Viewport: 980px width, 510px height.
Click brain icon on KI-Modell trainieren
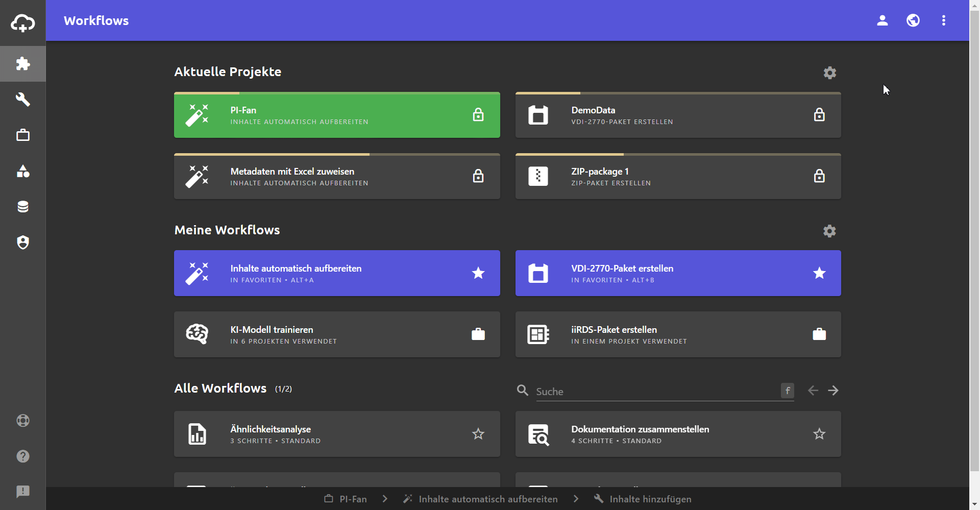pos(197,334)
